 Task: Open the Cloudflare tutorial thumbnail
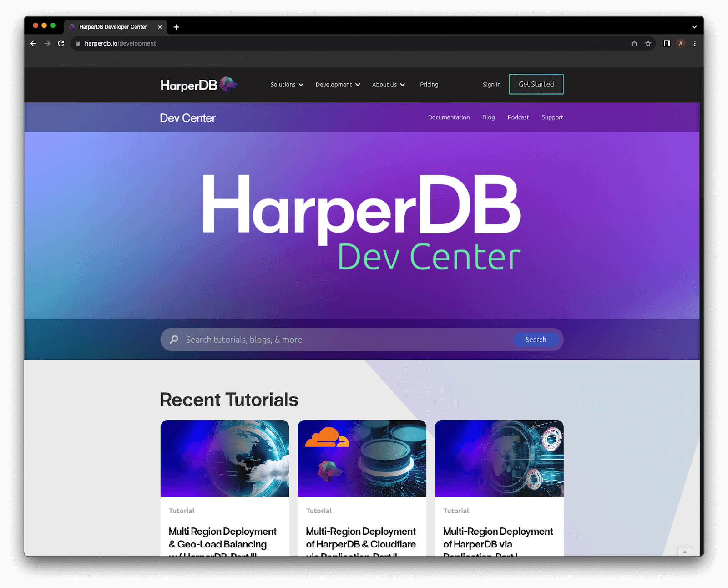(362, 458)
